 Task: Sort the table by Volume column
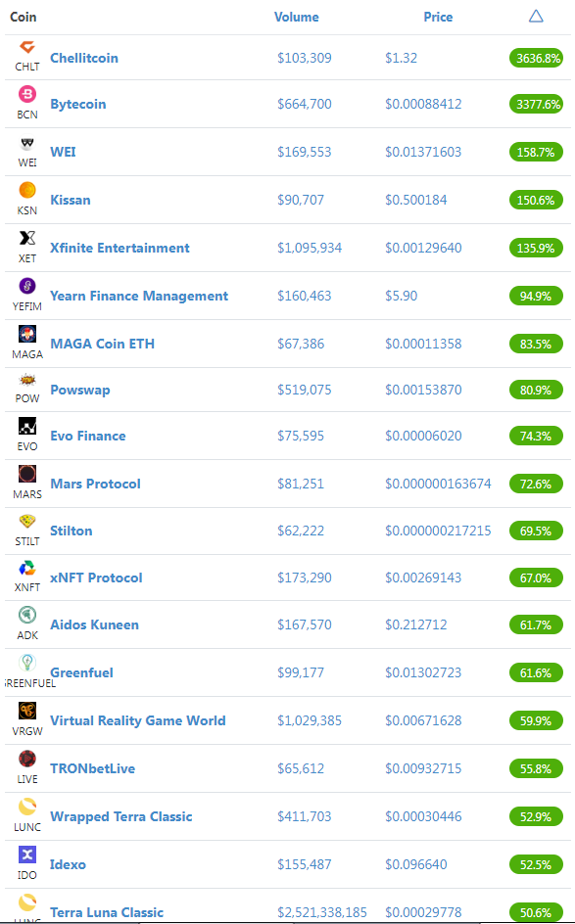tap(296, 17)
